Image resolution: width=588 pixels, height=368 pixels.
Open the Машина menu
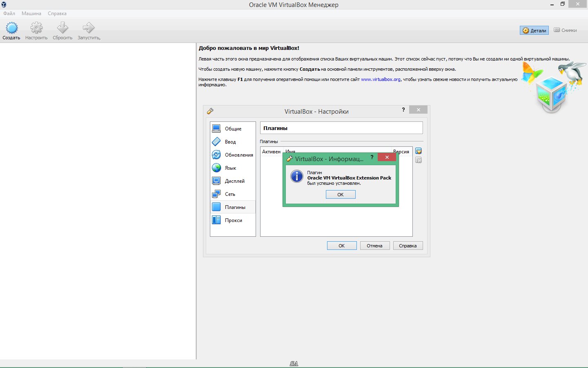(31, 13)
